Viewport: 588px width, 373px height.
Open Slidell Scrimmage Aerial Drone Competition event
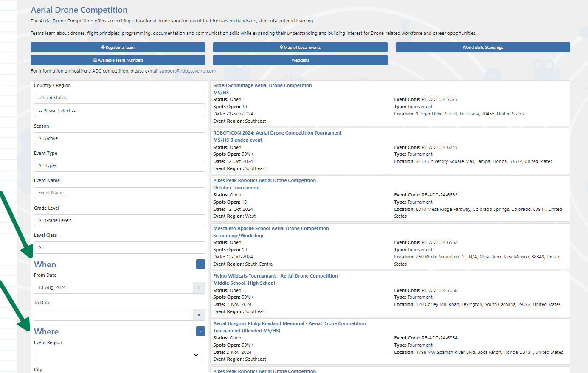pyautogui.click(x=262, y=85)
